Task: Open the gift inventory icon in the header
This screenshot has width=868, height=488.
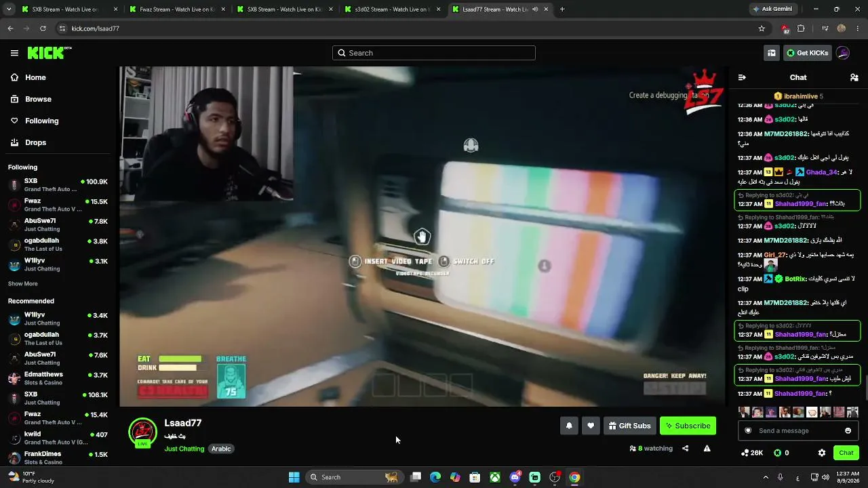Action: (x=772, y=53)
